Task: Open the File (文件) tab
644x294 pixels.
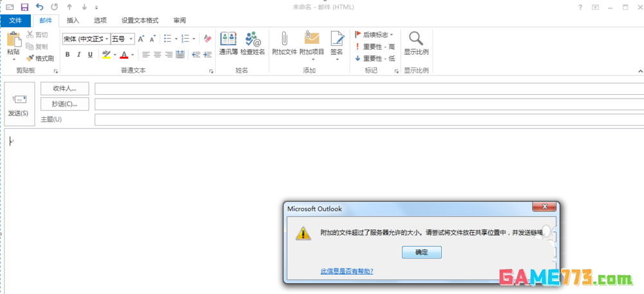Action: click(x=15, y=21)
